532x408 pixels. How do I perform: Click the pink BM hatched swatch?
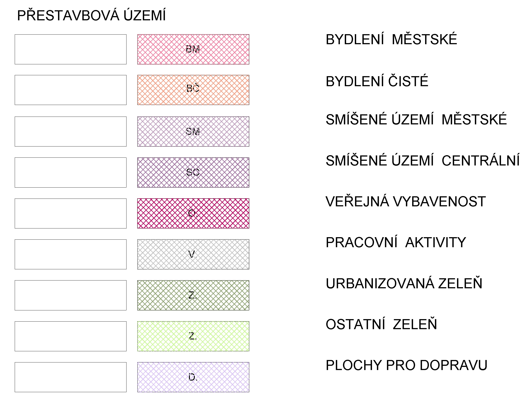pos(193,49)
